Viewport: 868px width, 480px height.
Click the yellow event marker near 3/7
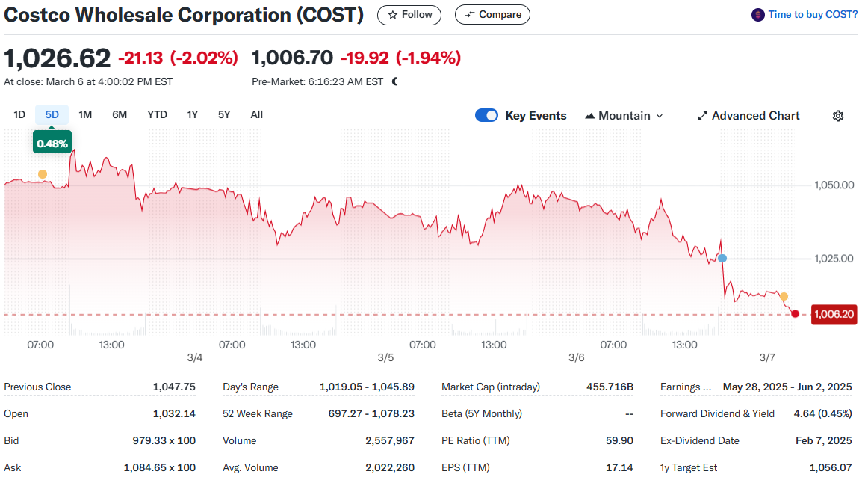coord(784,297)
